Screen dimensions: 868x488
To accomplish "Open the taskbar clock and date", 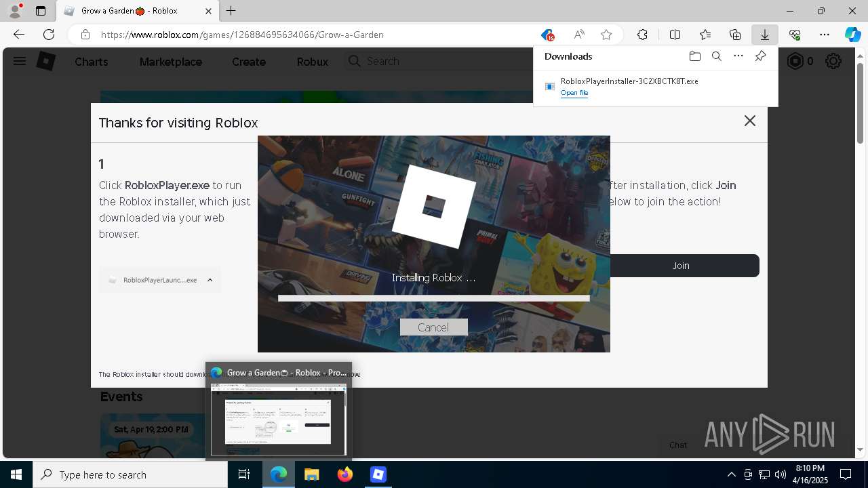I will coord(810,474).
